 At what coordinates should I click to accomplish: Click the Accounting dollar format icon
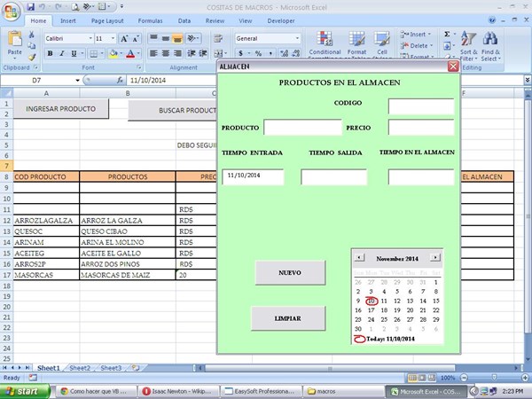[240, 53]
